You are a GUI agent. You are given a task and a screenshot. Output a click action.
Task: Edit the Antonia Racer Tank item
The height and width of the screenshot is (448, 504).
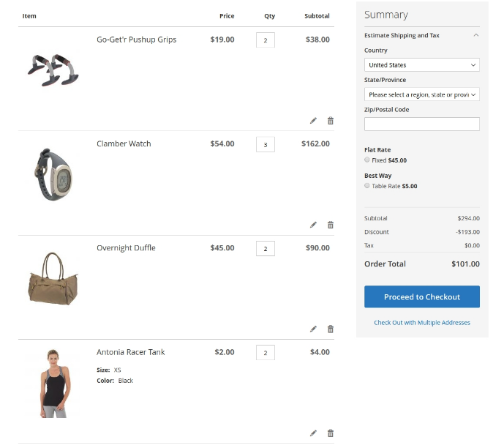click(x=313, y=433)
